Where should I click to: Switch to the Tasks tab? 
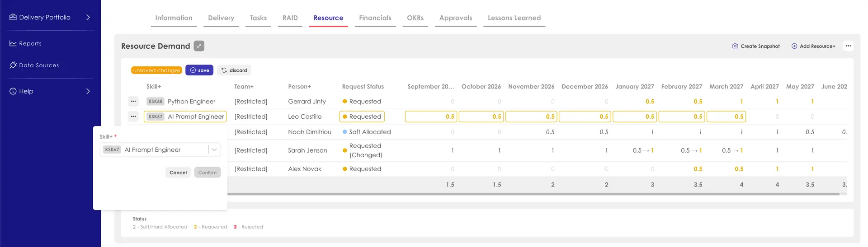click(x=258, y=18)
